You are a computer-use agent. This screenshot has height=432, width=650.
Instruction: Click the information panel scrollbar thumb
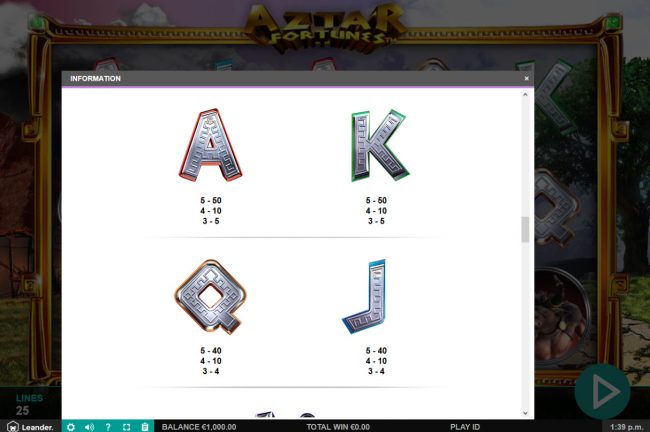525,229
